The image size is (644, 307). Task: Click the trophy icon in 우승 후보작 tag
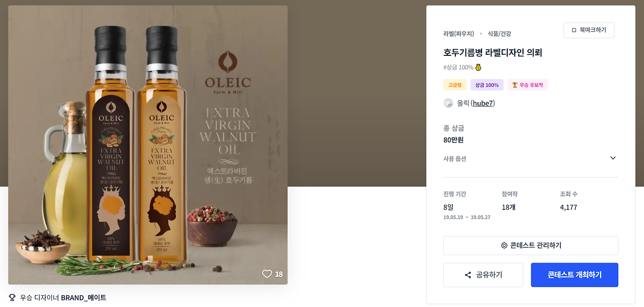(x=515, y=85)
